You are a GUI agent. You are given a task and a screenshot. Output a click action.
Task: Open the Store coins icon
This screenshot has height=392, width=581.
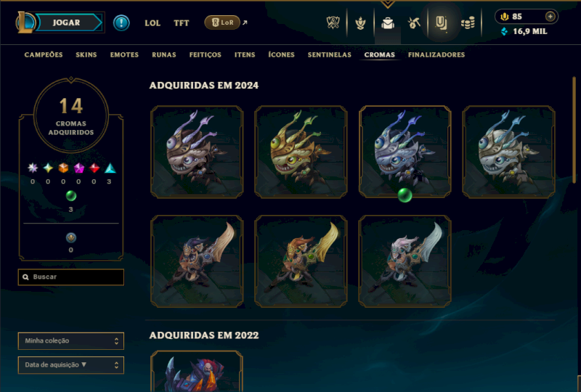(x=468, y=23)
